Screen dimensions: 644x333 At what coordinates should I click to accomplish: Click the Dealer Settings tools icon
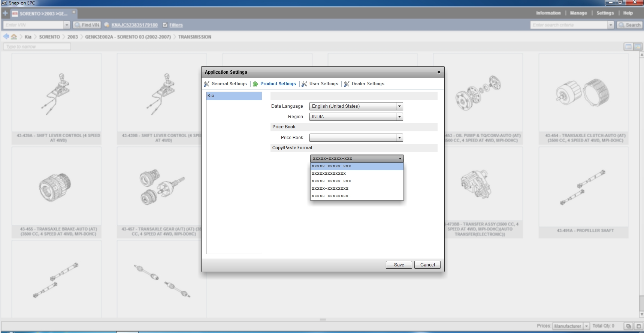[x=347, y=84]
